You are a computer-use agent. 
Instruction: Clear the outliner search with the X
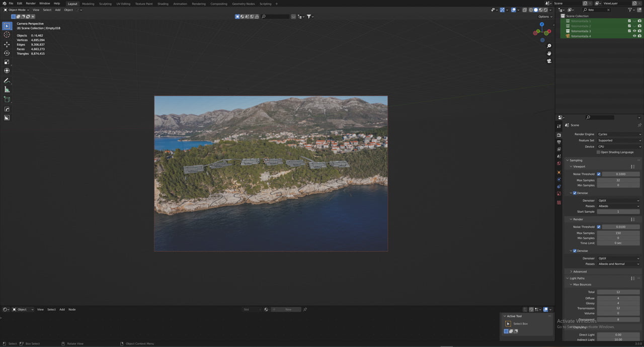(x=608, y=10)
